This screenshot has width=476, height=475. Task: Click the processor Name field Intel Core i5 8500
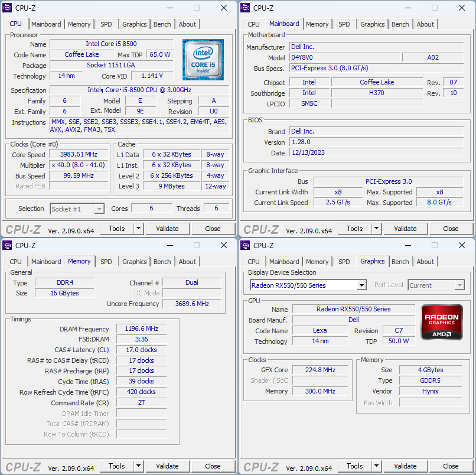click(x=112, y=44)
